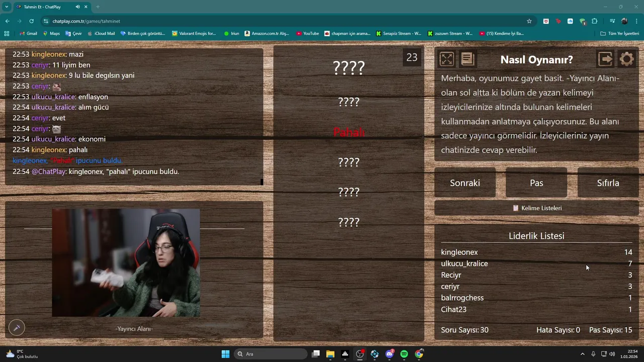
Task: Open the Maps bookmark
Action: (51, 34)
